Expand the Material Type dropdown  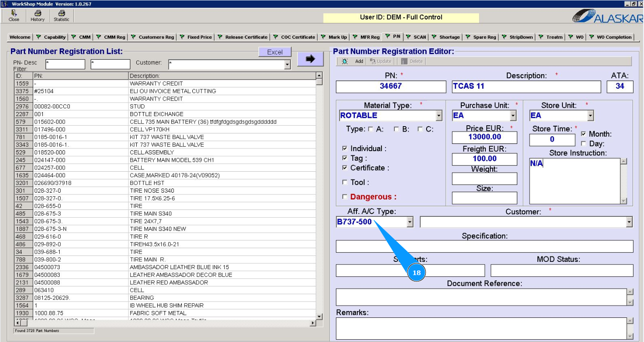coord(438,116)
